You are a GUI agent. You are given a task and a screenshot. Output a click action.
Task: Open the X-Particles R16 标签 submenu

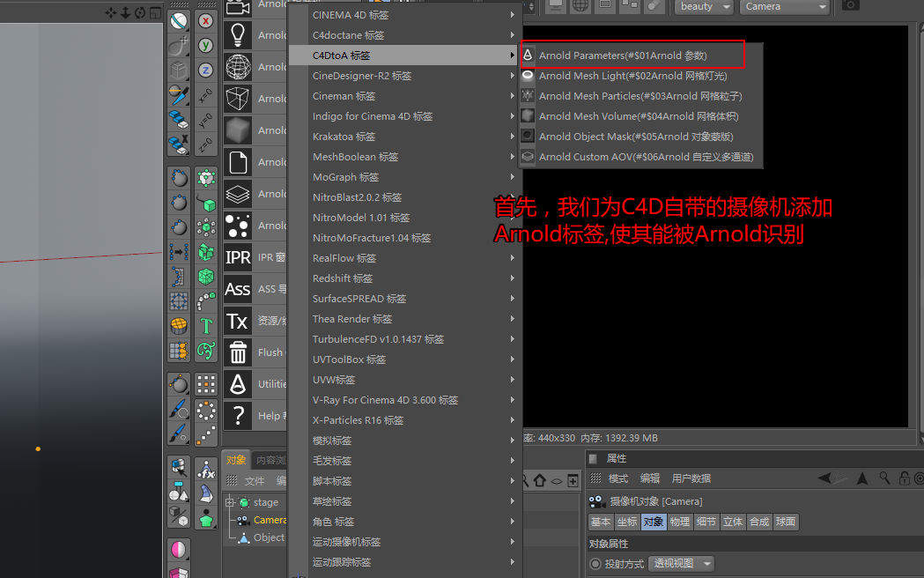point(405,420)
